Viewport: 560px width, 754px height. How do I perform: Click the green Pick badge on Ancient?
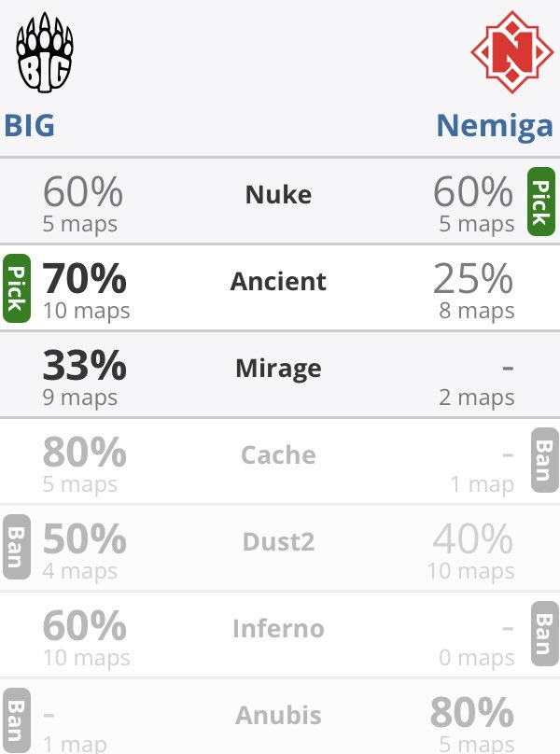pyautogui.click(x=17, y=288)
